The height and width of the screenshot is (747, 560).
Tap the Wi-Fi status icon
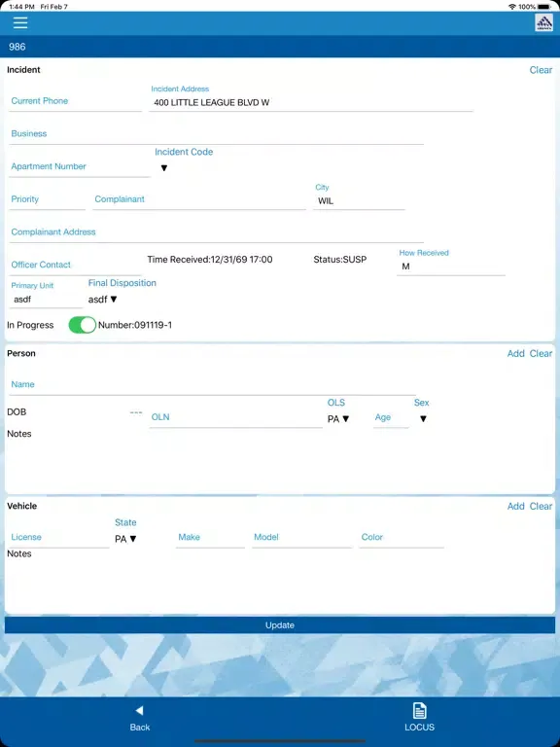tap(512, 7)
